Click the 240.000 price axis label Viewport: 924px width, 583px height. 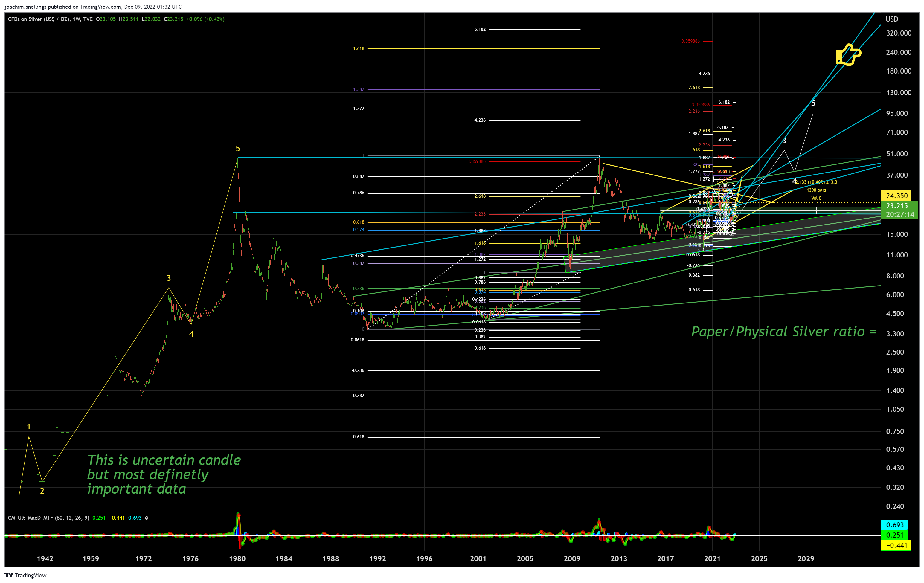point(899,52)
